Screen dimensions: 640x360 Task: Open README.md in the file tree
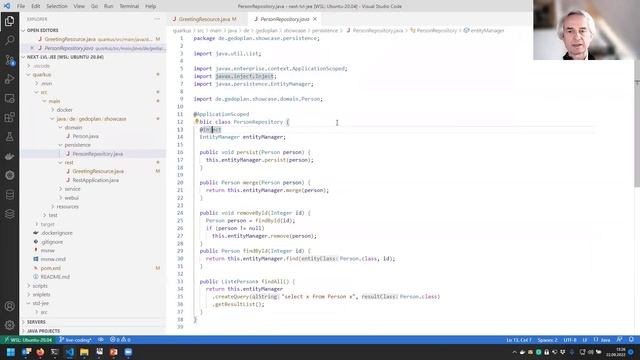[55, 277]
